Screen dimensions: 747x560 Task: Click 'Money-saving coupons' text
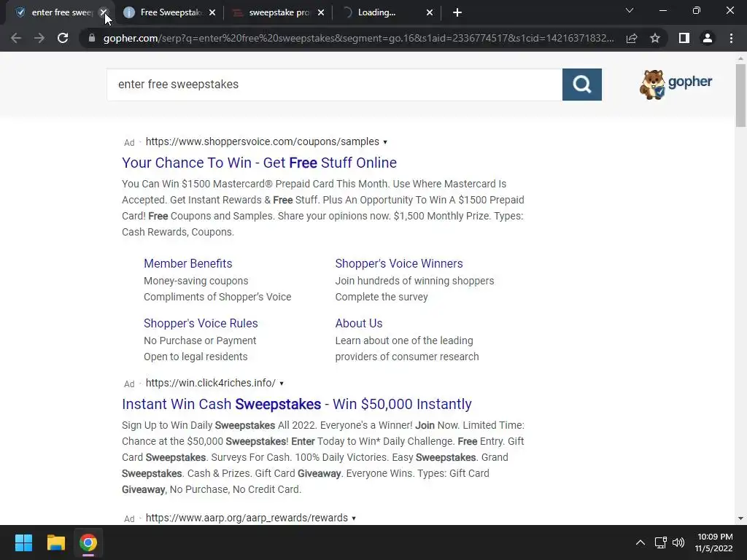196,281
